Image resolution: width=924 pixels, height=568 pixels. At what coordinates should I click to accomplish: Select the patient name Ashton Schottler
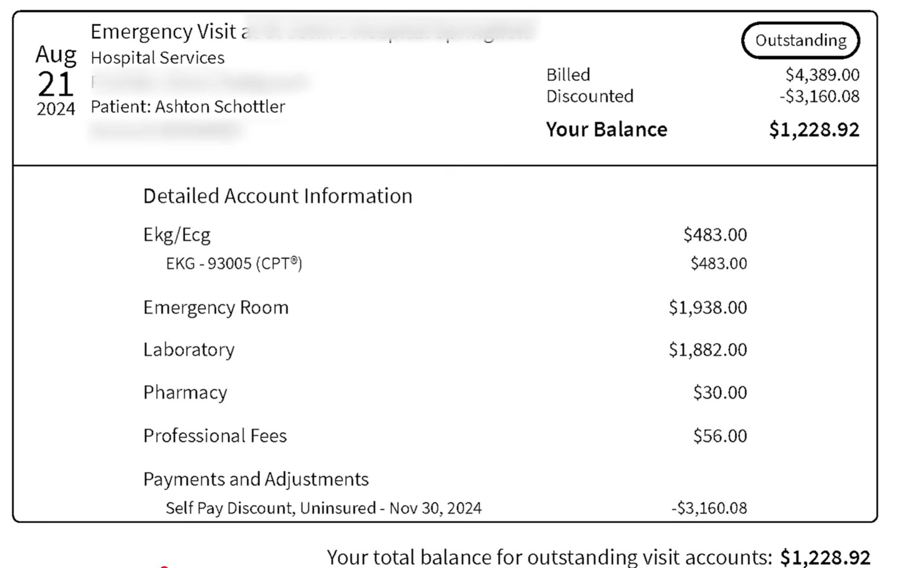tap(220, 106)
